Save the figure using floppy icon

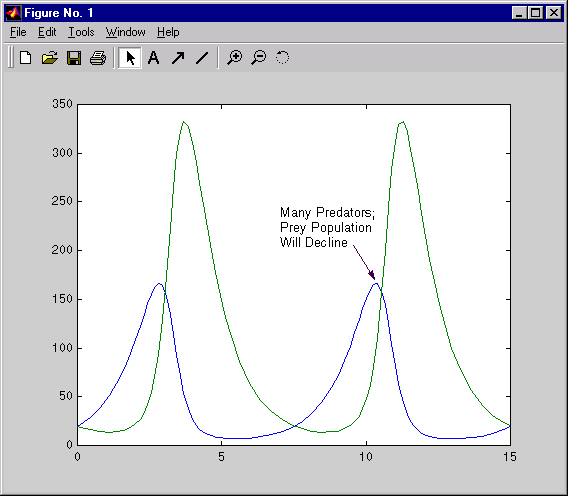(x=74, y=58)
